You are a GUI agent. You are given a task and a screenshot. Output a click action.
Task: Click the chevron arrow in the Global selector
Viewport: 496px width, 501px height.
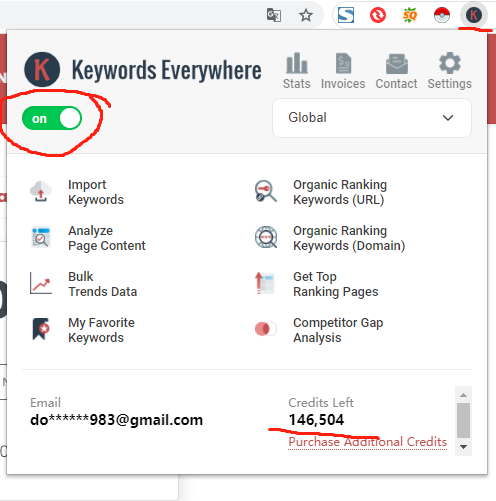pos(448,118)
